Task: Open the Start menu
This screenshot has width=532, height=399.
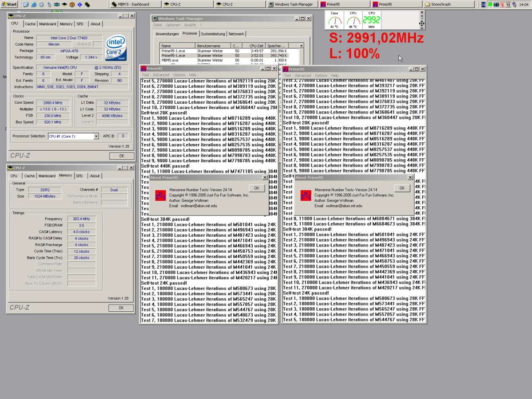Action: click(x=9, y=4)
